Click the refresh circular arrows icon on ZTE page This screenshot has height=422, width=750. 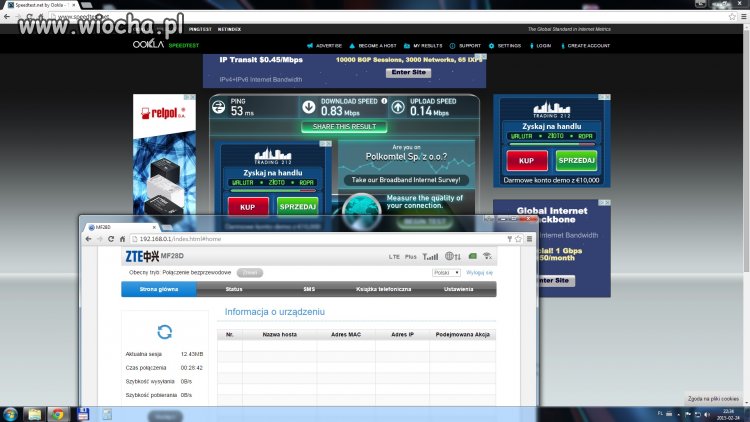tap(164, 332)
